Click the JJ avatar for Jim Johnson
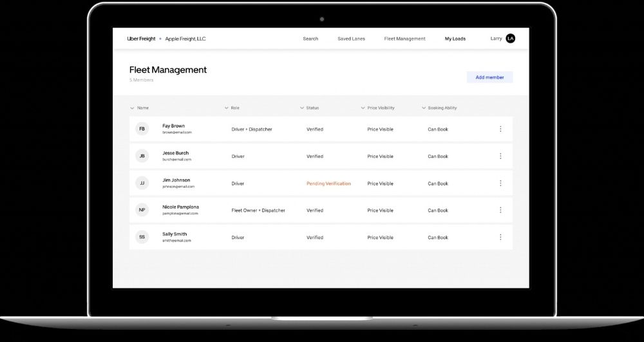644x342 pixels. [142, 183]
